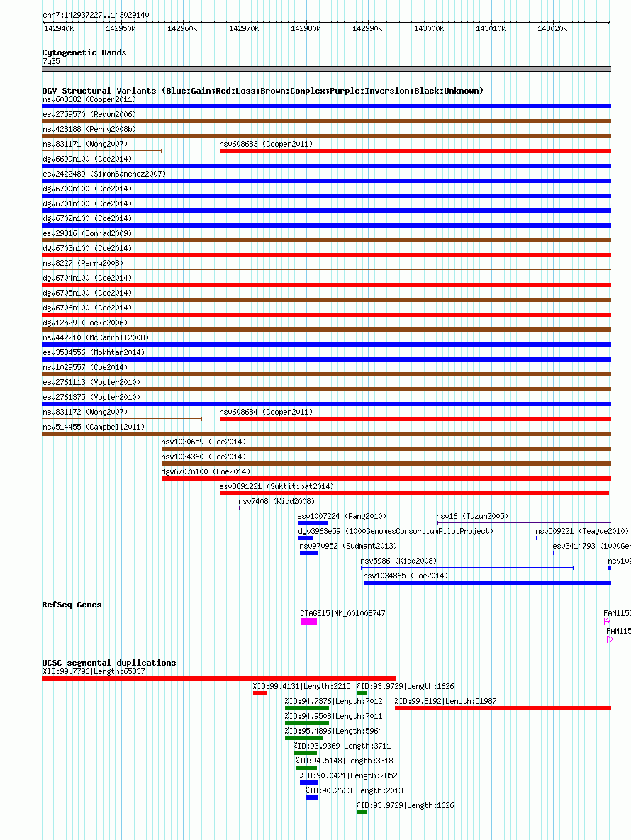Viewport: 631px width, 840px height.
Task: Click the blue nsv1034865 gain bar
Action: (487, 583)
